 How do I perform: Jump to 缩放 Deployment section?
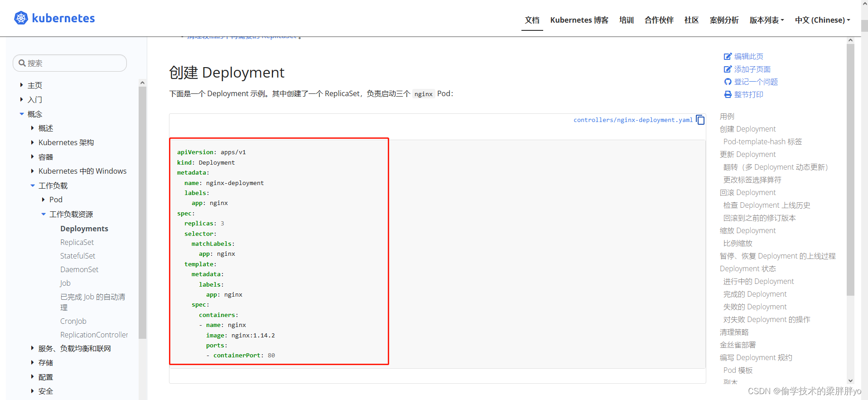click(x=747, y=230)
